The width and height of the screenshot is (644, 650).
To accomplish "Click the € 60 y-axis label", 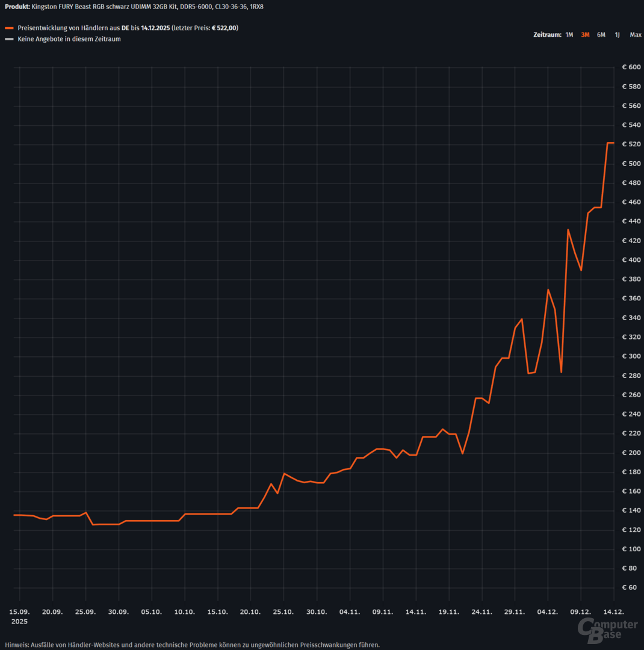I will [x=631, y=587].
